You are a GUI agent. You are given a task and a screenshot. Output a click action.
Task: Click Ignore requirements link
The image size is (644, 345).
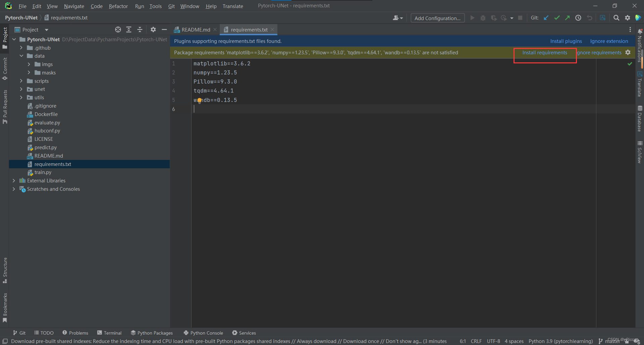pos(599,53)
